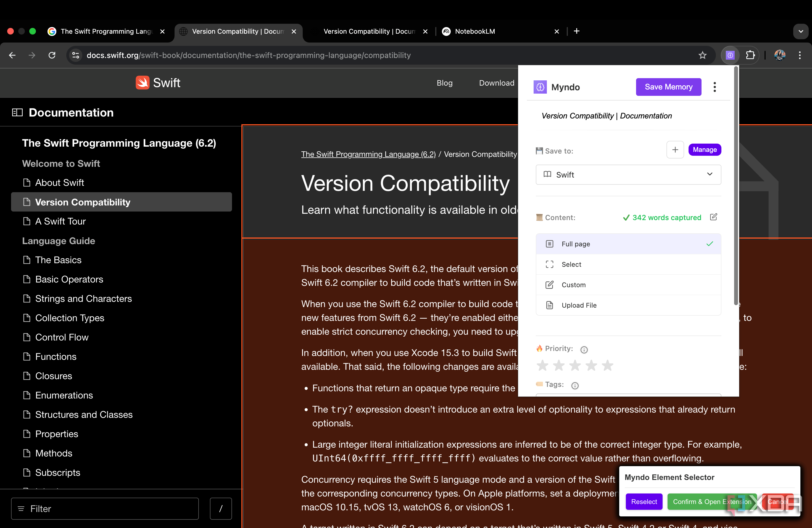Click the Swift logo in header

(158, 83)
